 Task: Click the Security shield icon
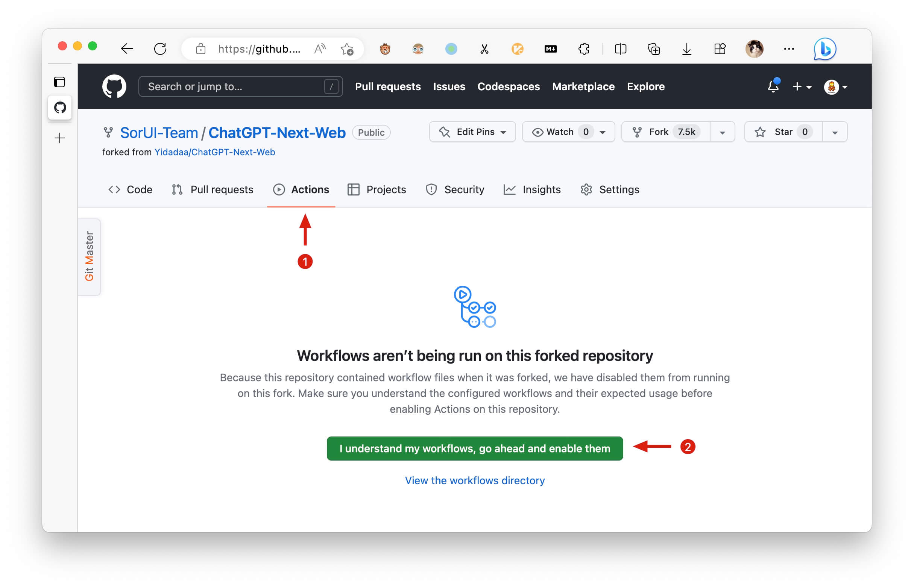(432, 190)
